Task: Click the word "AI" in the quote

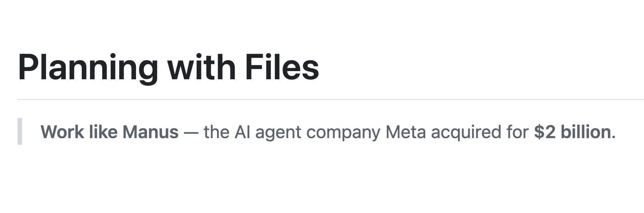Action: 242,132
